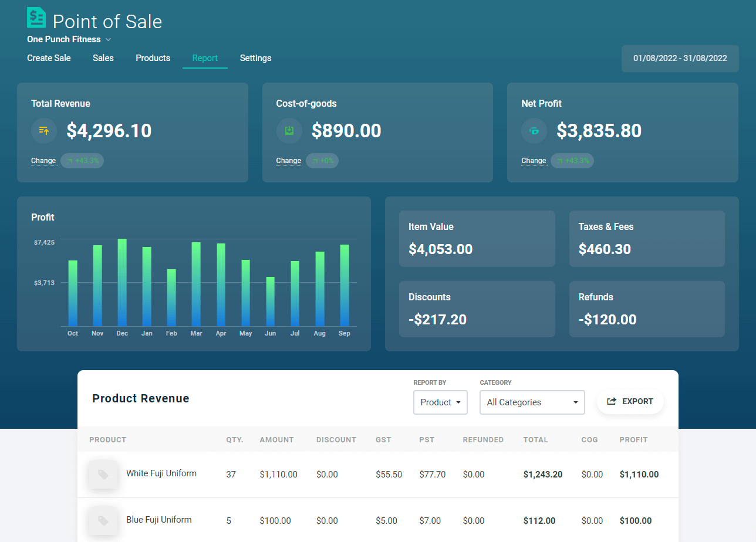Open the Report By Product dropdown

(440, 402)
